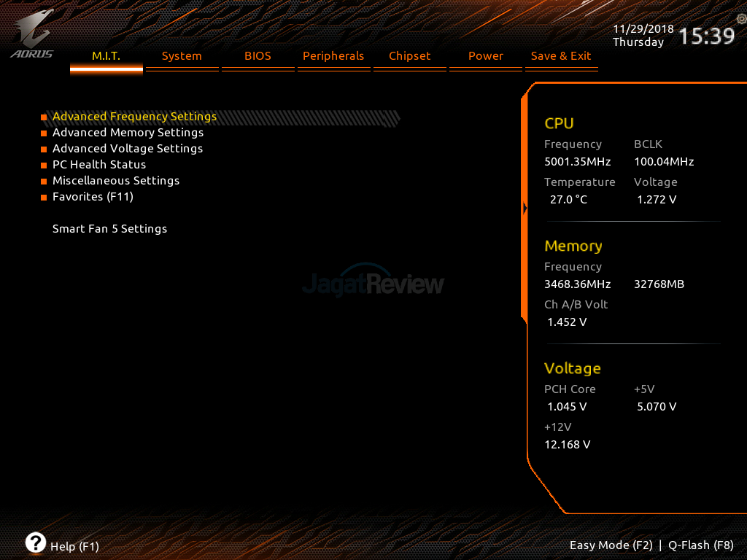747x560 pixels.
Task: Launch Smart Fan 5 Settings
Action: [109, 229]
